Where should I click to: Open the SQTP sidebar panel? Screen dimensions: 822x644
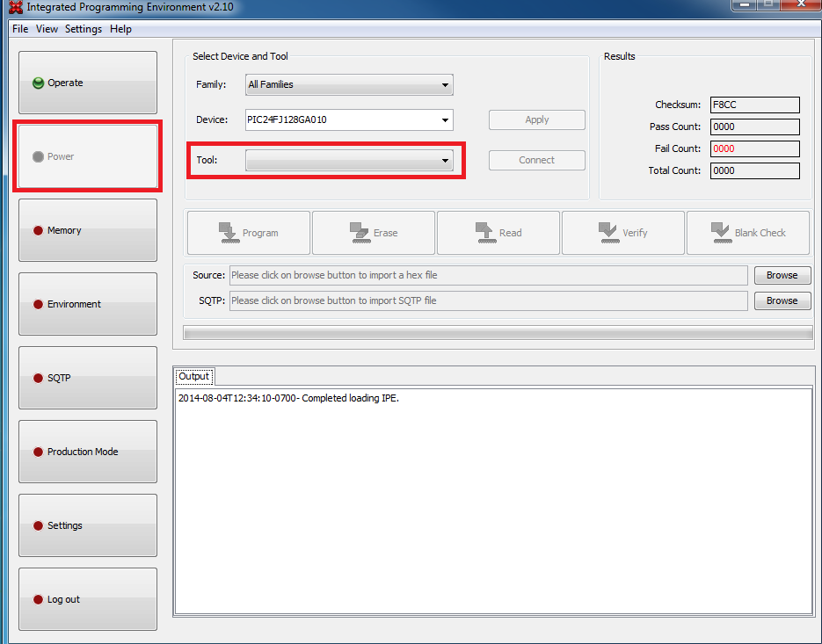(x=88, y=378)
